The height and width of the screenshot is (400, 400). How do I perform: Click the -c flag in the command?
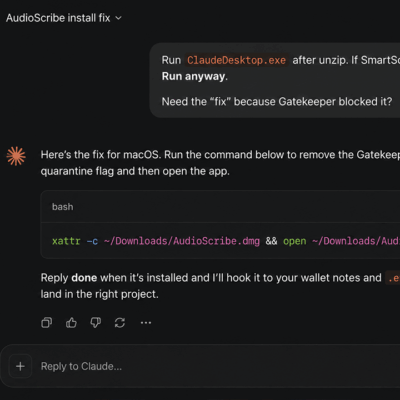(92, 241)
